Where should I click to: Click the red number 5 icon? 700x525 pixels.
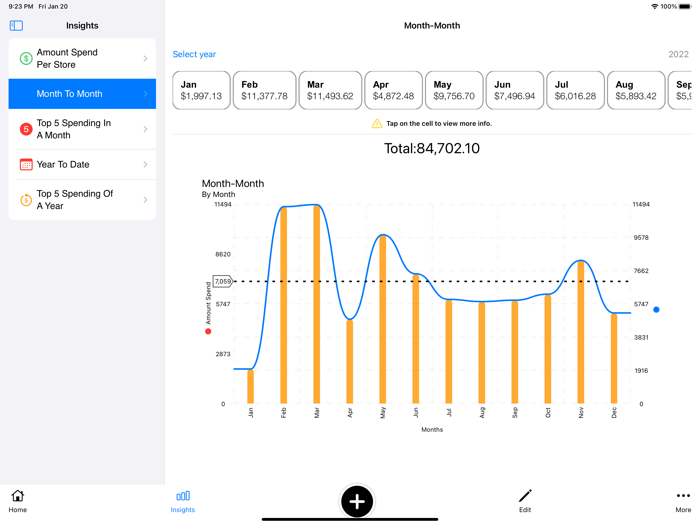tap(26, 129)
